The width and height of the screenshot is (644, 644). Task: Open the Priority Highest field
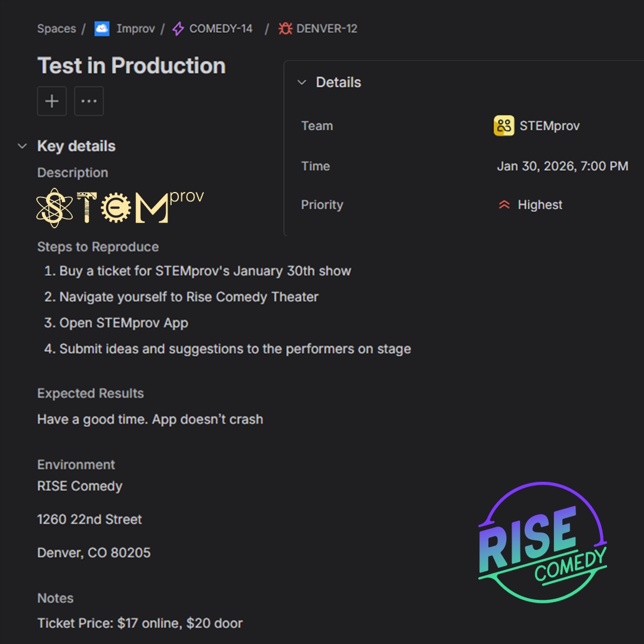tap(540, 205)
